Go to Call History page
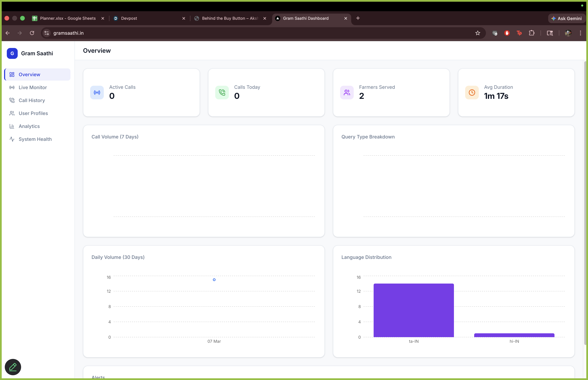This screenshot has width=588, height=380. [x=32, y=100]
